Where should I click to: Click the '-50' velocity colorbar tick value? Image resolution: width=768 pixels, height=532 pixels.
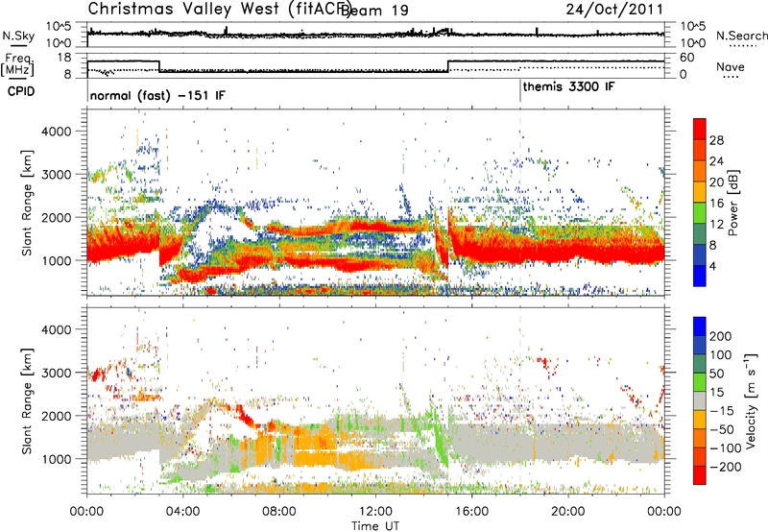[722, 429]
